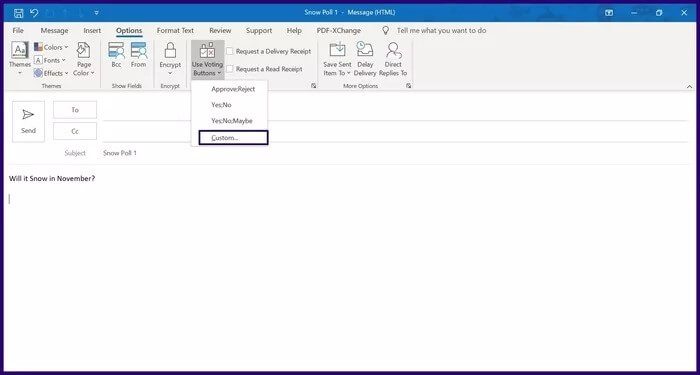
Task: Send the message with the Send button
Action: coord(28,121)
